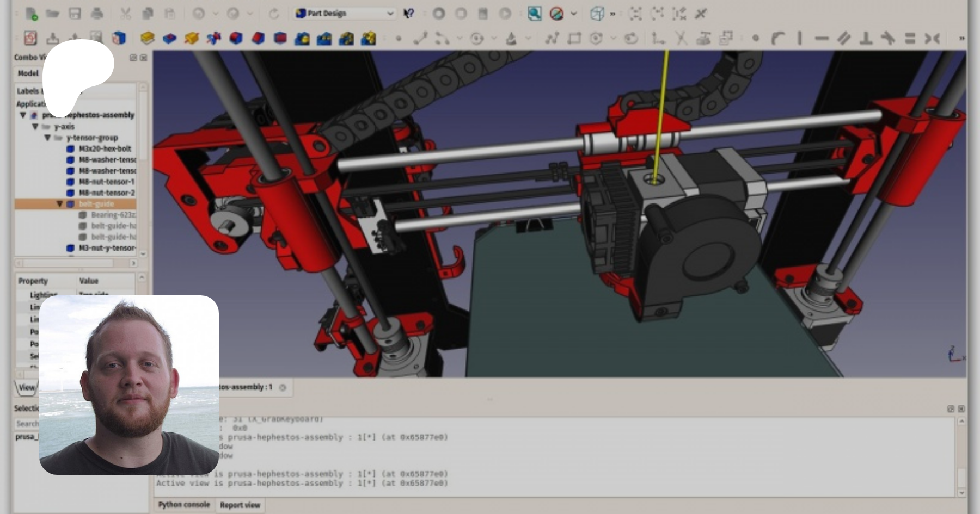Select M8-nut-tensor-2 in the tree
This screenshot has height=514, width=980.
(107, 193)
